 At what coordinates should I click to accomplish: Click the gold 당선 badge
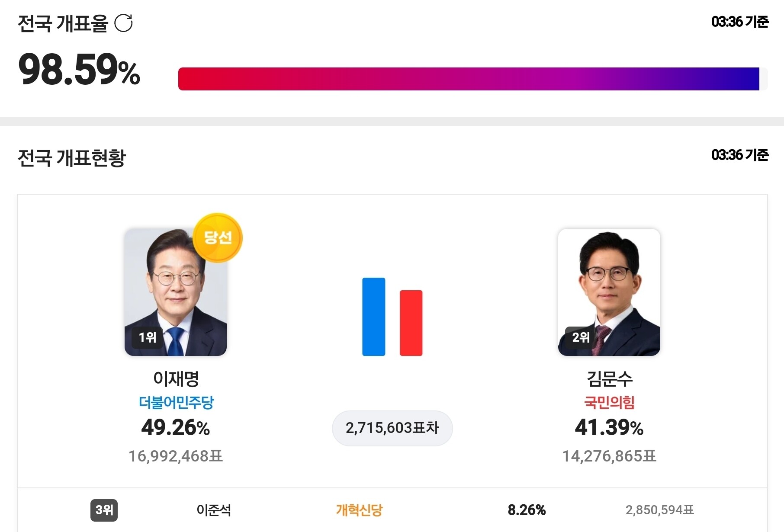pyautogui.click(x=218, y=237)
